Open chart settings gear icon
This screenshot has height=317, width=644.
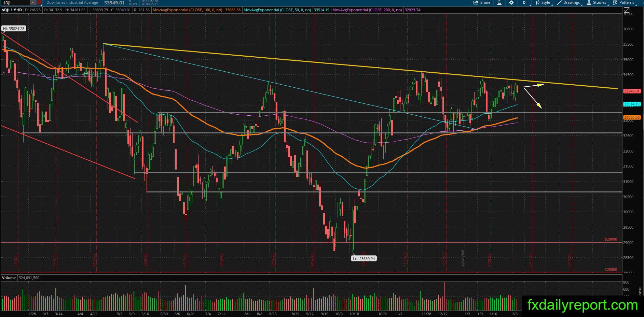click(511, 3)
